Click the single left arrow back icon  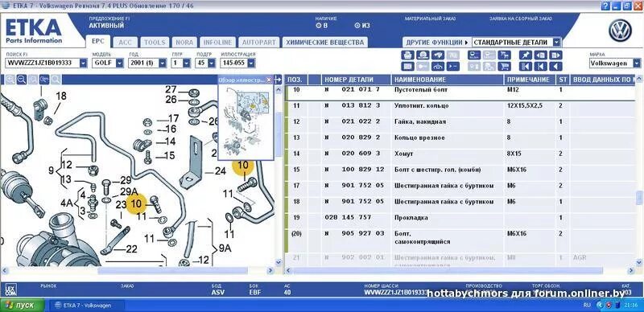point(555,66)
